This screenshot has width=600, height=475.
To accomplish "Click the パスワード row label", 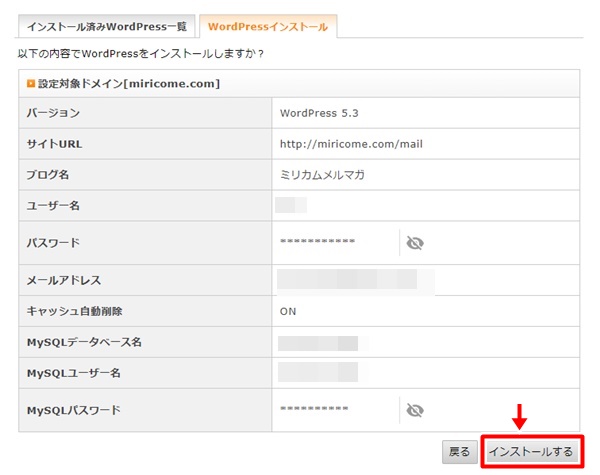I will 53,243.
